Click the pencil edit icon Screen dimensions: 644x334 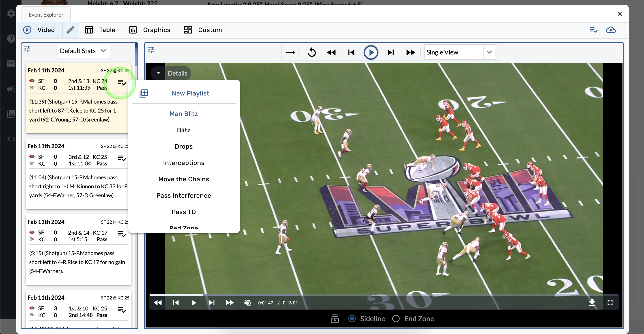(71, 30)
